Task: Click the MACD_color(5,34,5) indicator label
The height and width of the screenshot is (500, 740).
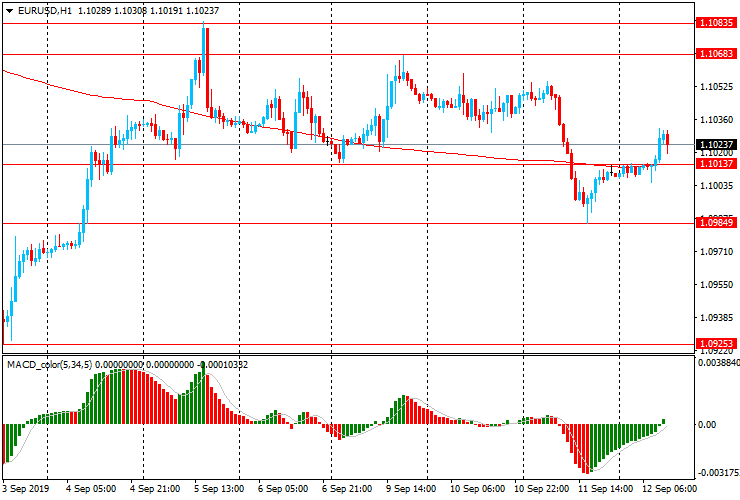Action: coord(50,365)
